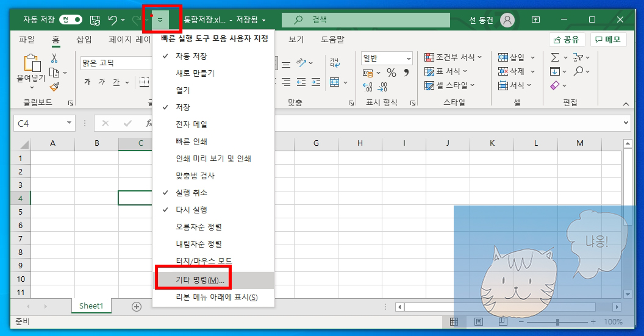Click the Save icon in quick access toolbar

point(95,20)
